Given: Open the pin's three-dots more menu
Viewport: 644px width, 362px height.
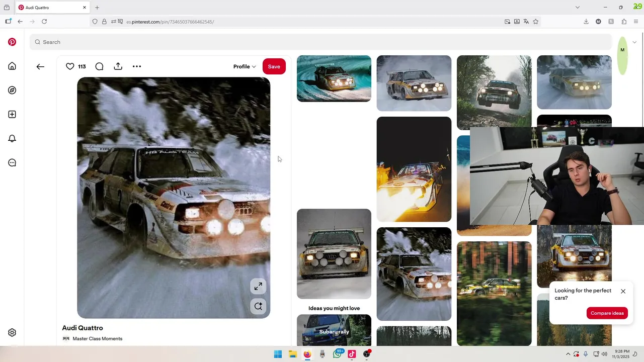Looking at the screenshot, I should pyautogui.click(x=137, y=66).
